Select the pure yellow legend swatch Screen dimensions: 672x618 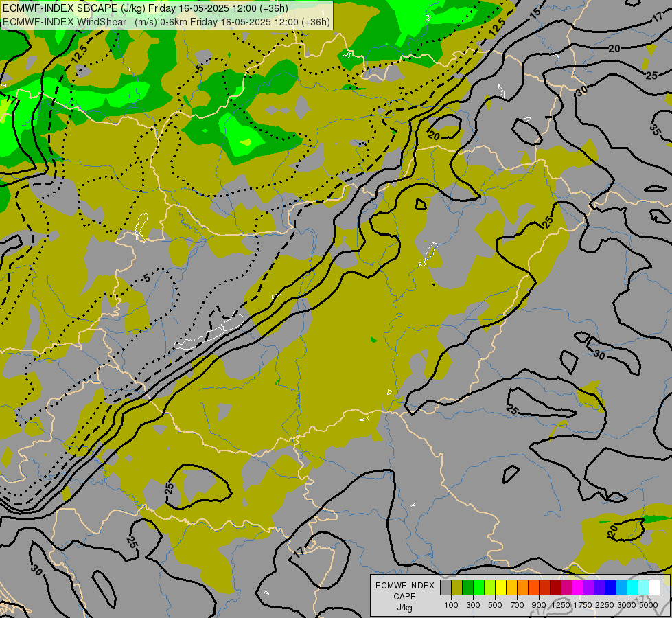(x=501, y=588)
